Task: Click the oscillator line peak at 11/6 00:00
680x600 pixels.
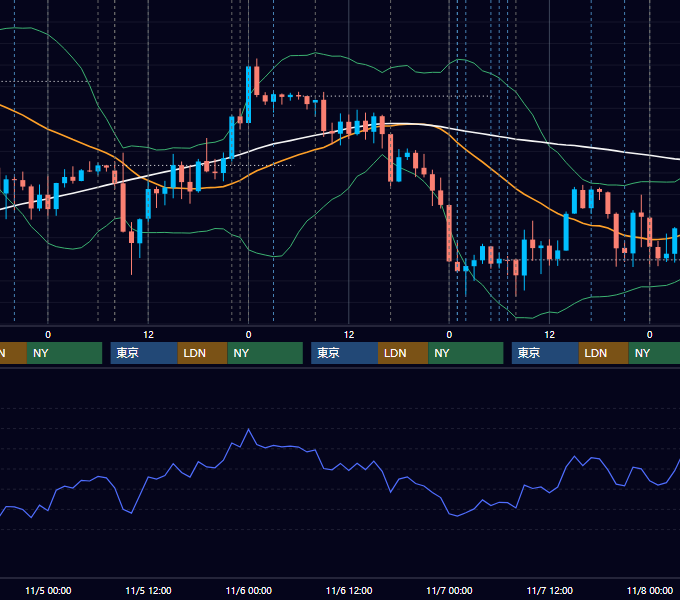Action: (x=248, y=429)
